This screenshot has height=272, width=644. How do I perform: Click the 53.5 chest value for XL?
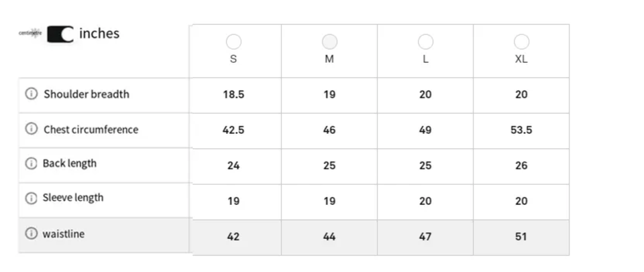click(x=521, y=130)
